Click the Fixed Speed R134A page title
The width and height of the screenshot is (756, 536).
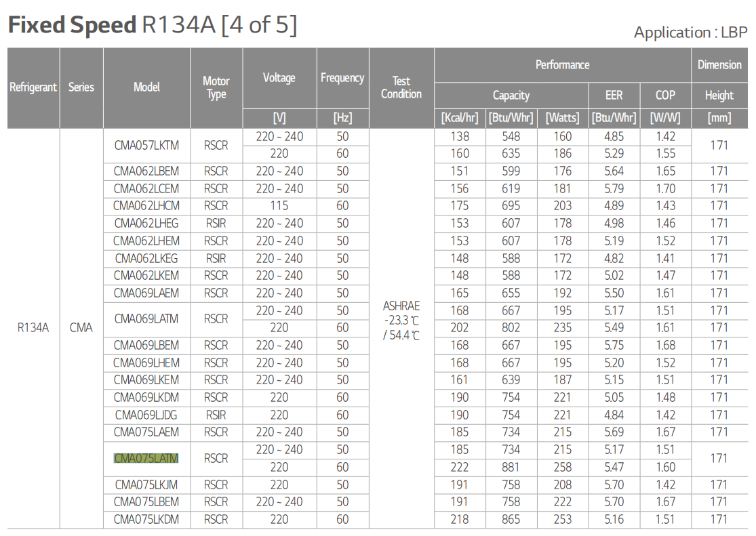click(152, 26)
